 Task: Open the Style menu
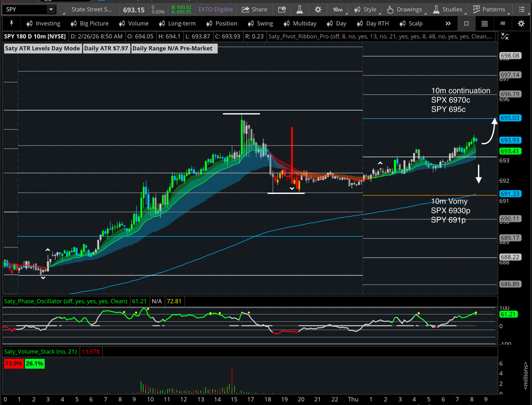coord(366,9)
